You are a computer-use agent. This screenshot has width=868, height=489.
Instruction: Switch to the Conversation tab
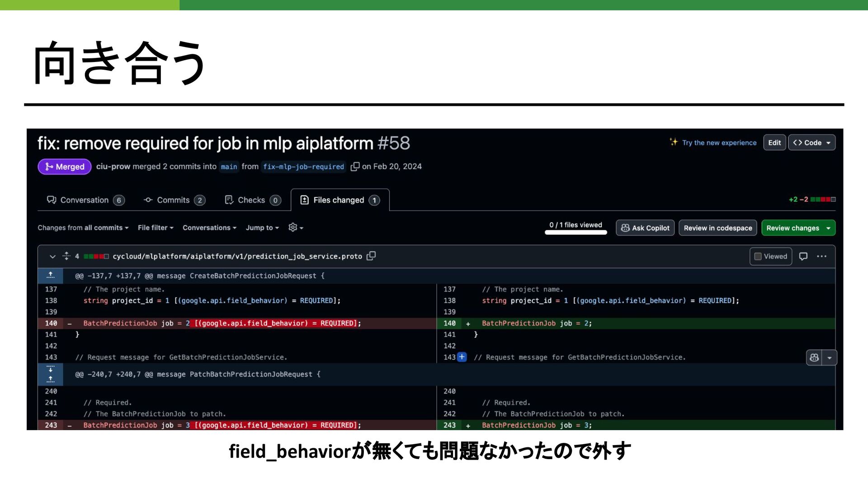(x=85, y=200)
